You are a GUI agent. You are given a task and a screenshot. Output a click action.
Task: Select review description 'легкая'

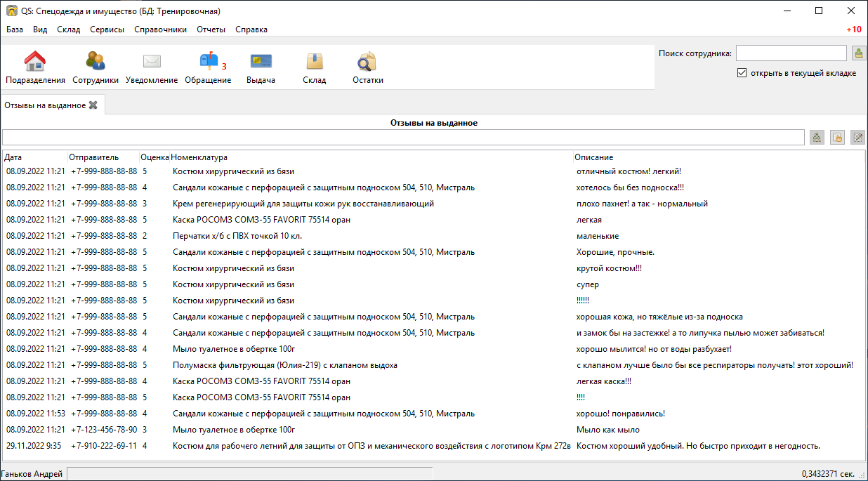pyautogui.click(x=588, y=220)
